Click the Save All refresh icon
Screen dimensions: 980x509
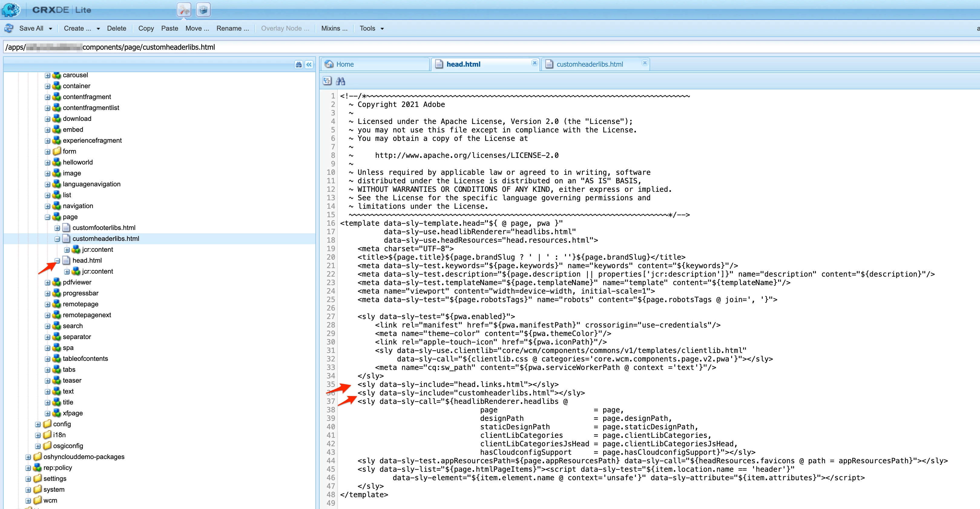9,28
